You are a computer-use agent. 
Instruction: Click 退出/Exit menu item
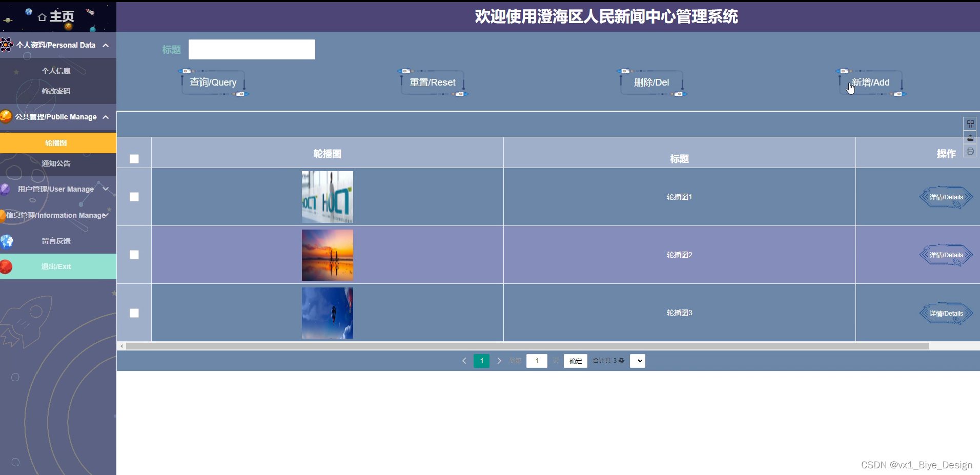pos(58,266)
